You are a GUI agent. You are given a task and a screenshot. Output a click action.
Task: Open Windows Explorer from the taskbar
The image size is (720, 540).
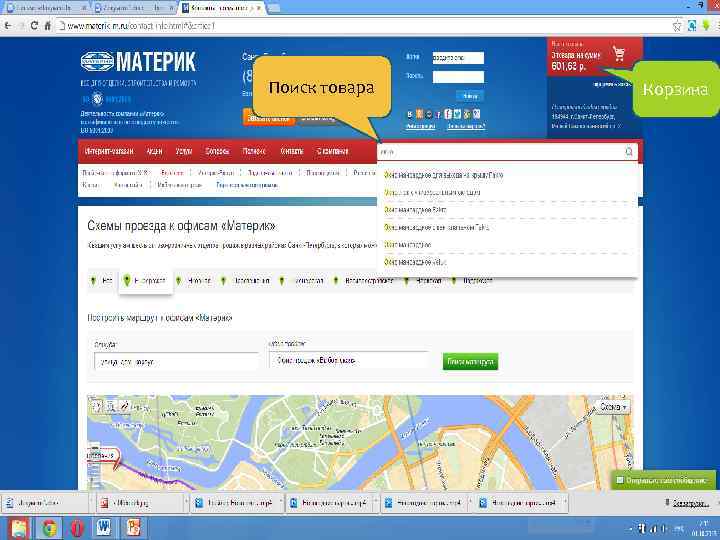18,528
